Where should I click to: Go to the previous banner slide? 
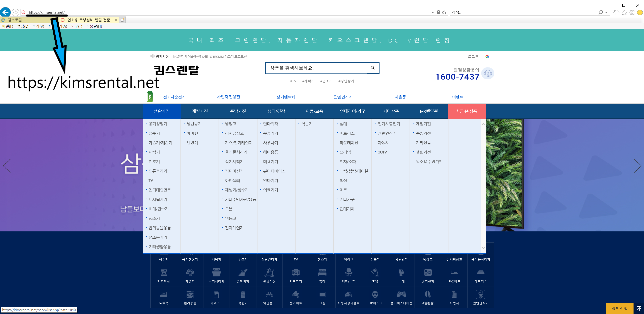point(7,166)
